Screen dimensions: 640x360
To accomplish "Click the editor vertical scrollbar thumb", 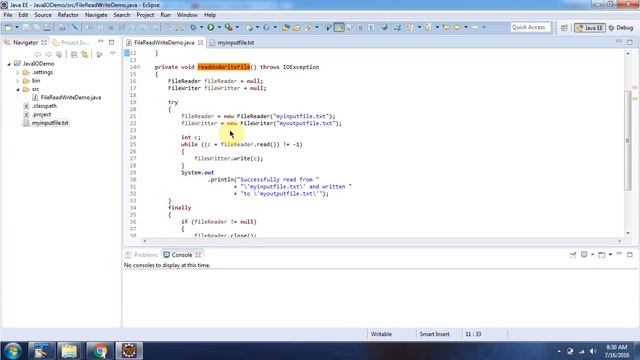I will (x=628, y=140).
